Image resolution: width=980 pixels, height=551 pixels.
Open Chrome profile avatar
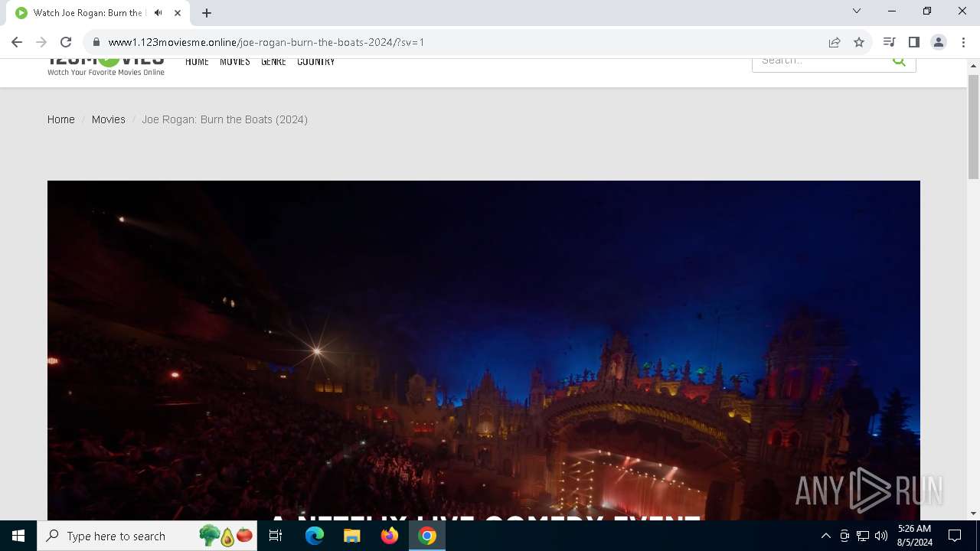(x=938, y=42)
